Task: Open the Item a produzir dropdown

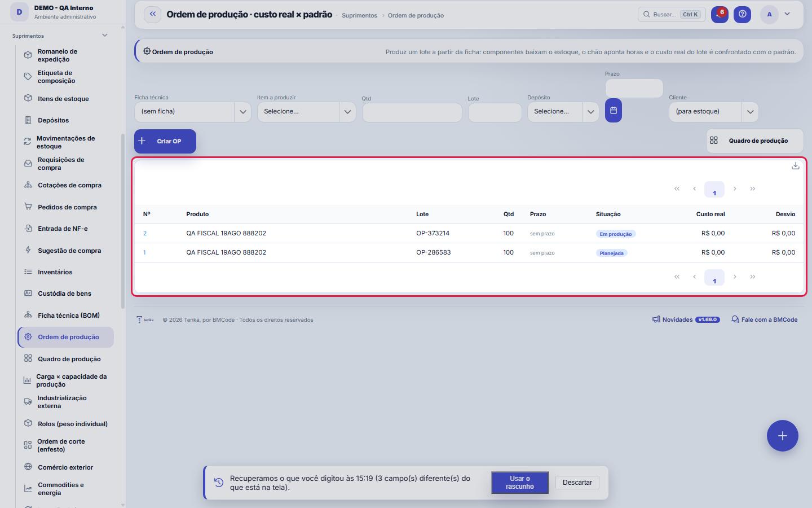Action: pyautogui.click(x=306, y=112)
